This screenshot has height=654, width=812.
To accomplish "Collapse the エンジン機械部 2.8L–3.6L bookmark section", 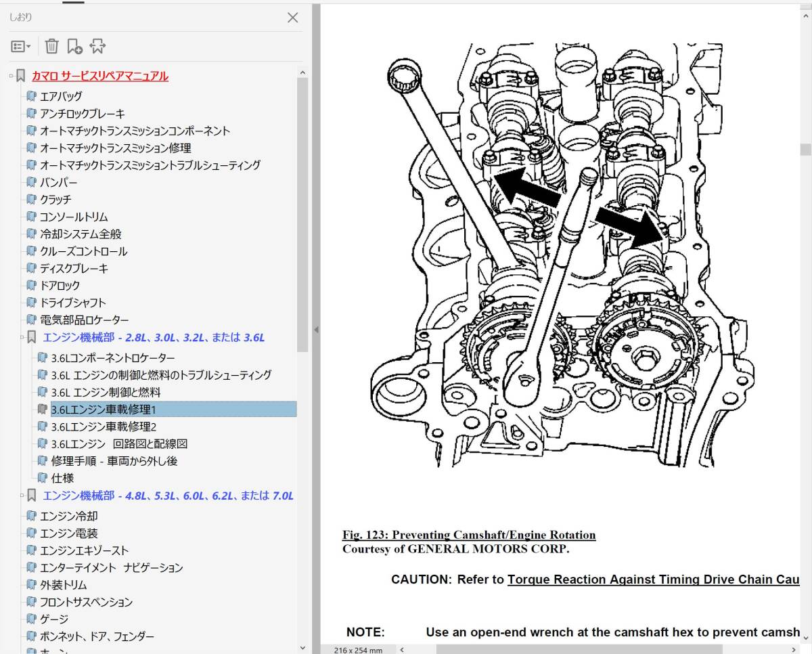I will (x=22, y=337).
